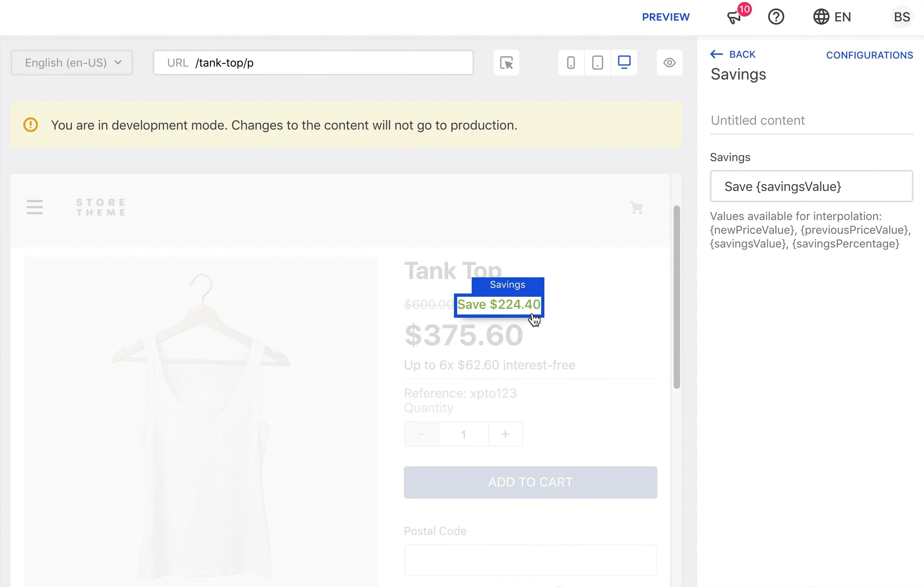Open the announcements megaphone icon with badge 10
The width and height of the screenshot is (924, 587).
tap(735, 17)
